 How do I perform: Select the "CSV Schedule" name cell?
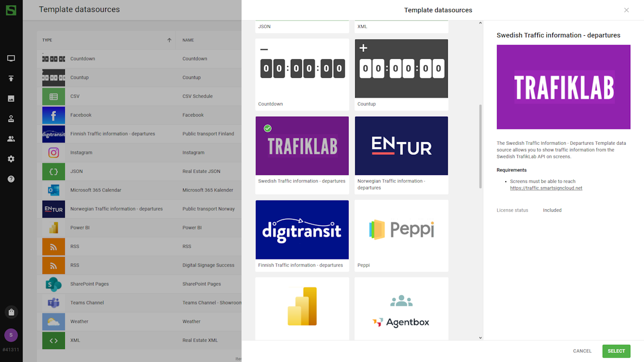198,97
